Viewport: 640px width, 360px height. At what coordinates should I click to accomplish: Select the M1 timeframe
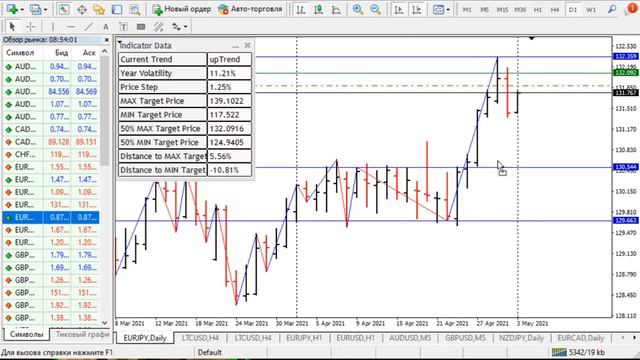click(467, 9)
